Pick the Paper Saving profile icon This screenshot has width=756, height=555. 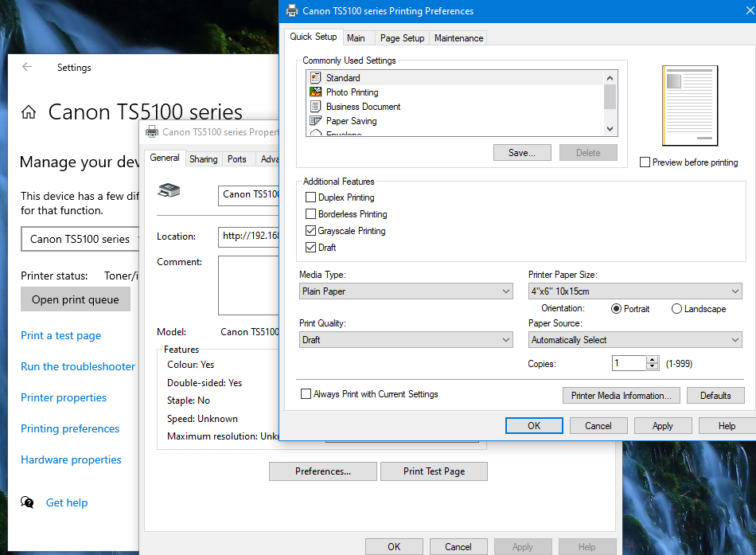[315, 121]
